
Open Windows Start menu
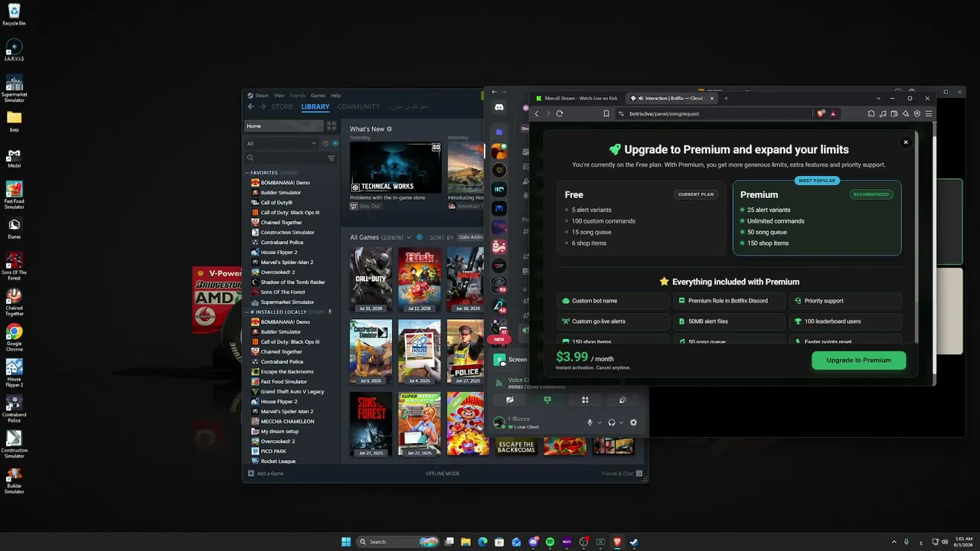346,542
